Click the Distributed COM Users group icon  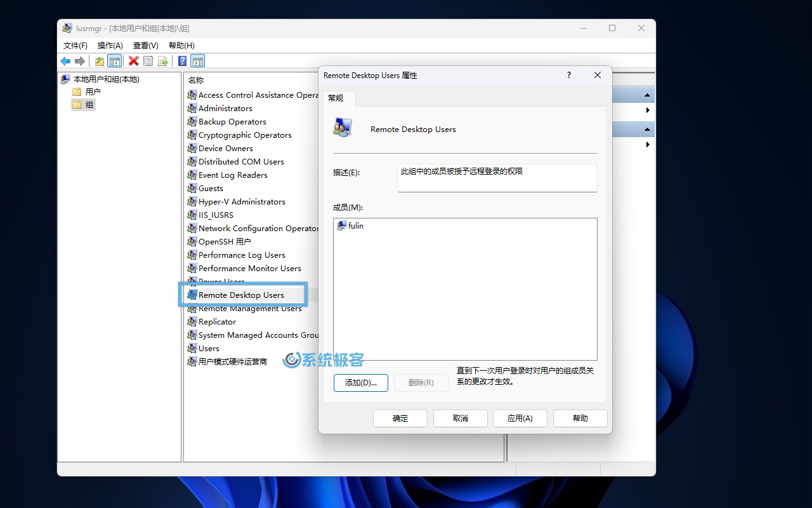[x=192, y=161]
